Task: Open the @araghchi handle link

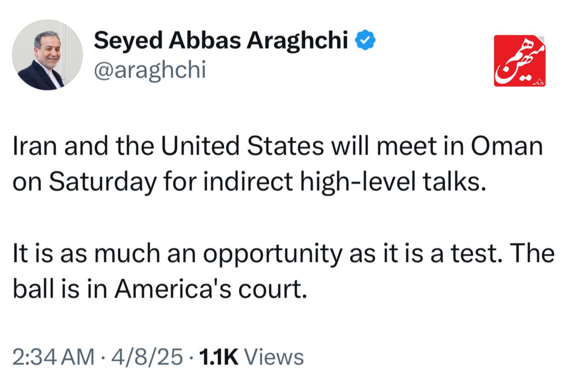Action: point(150,71)
